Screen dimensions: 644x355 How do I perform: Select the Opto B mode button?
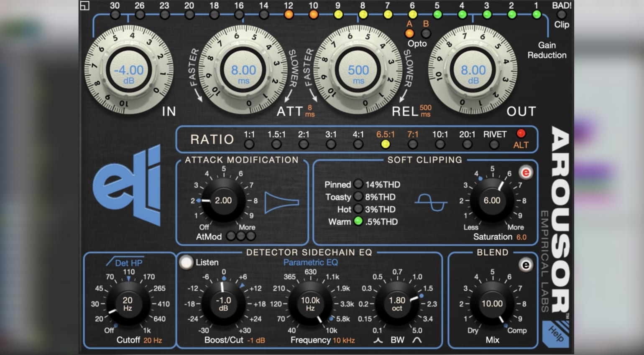click(426, 33)
